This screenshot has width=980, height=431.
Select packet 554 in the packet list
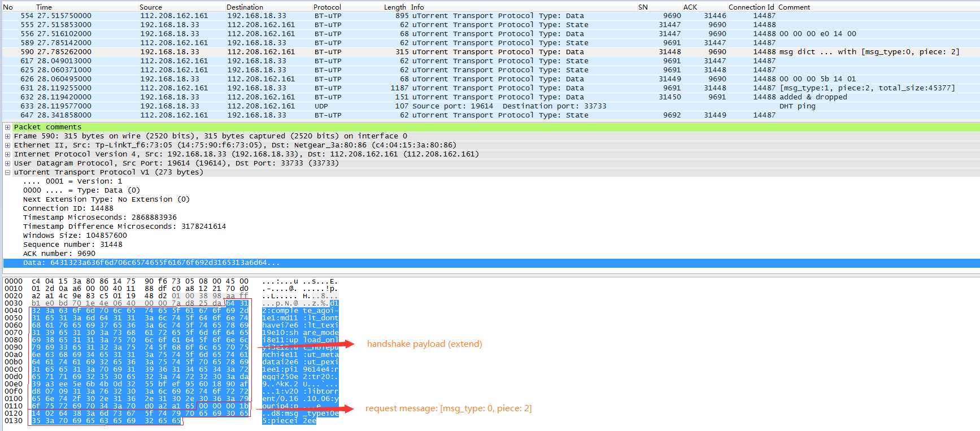tap(491, 16)
